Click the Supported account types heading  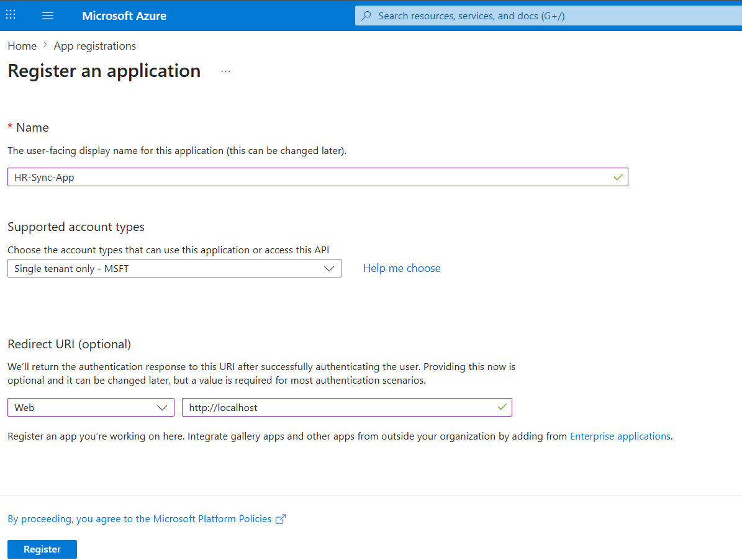(76, 227)
